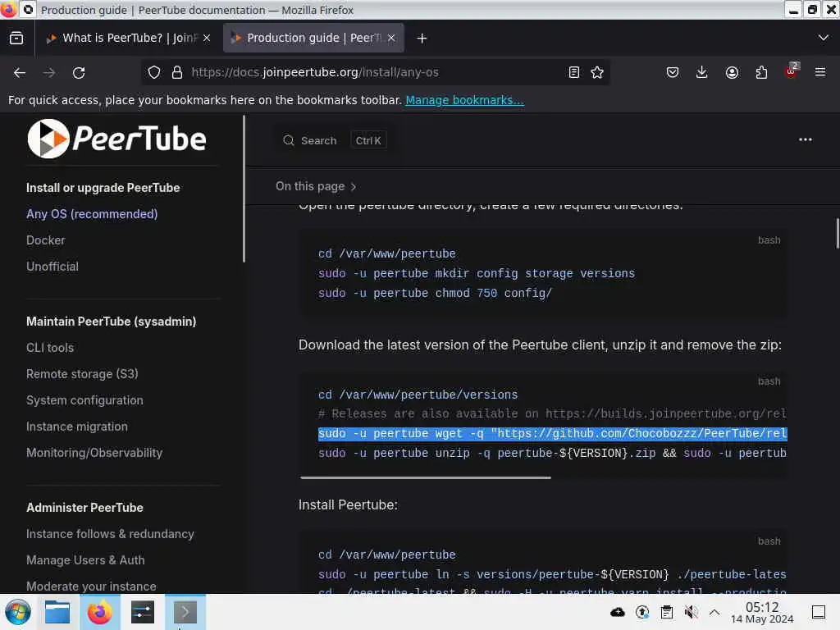Viewport: 840px width, 630px height.
Task: Open the Firefox View button
Action: coord(16,38)
